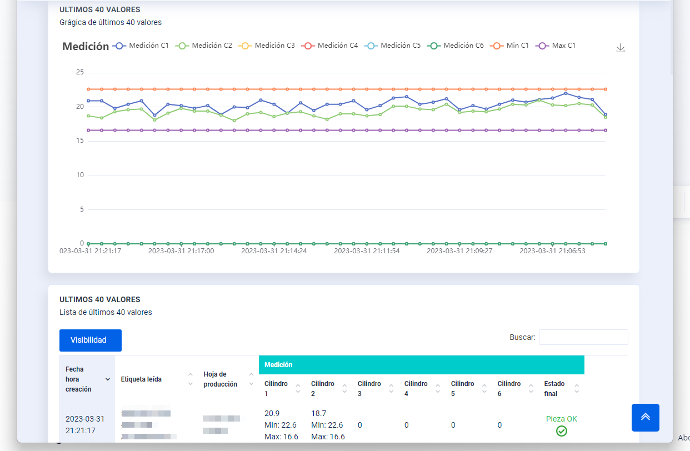Click the green Pieza OK checkmark icon
The height and width of the screenshot is (451, 690).
coord(562,431)
